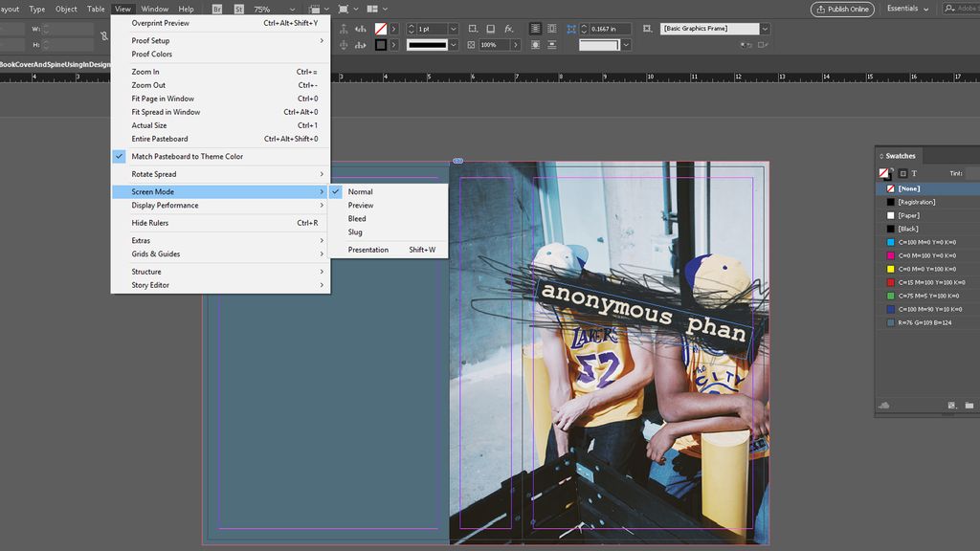The width and height of the screenshot is (980, 551).
Task: Launch Adobe Bridge using the Br icon
Action: coord(218,9)
